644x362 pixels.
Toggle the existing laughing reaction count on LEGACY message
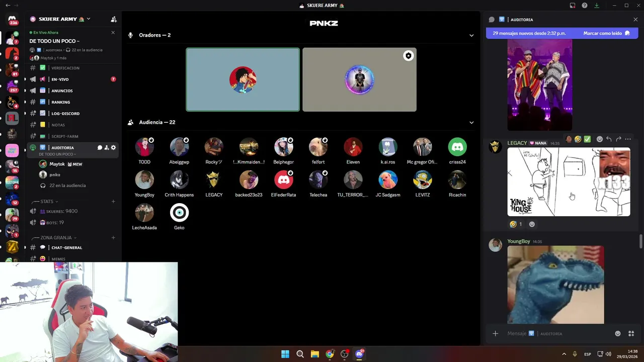click(516, 224)
